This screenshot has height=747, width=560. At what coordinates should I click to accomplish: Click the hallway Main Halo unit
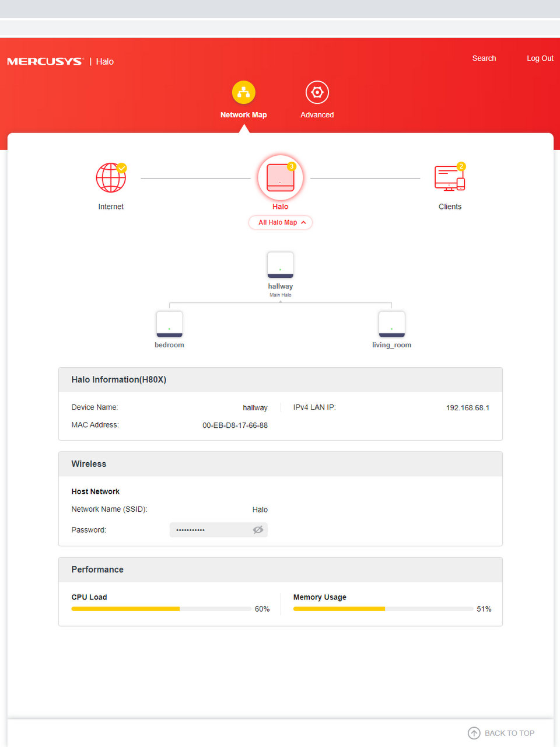pos(280,266)
